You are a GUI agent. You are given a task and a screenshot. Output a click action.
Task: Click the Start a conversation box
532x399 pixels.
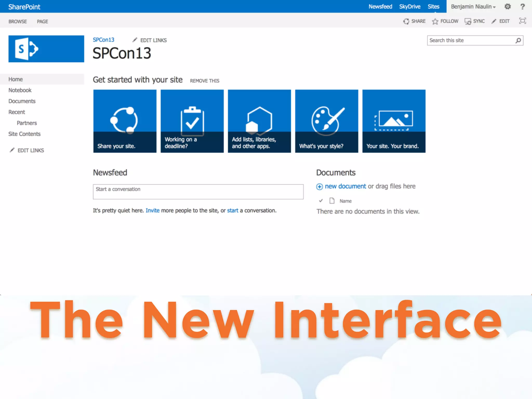pos(198,192)
